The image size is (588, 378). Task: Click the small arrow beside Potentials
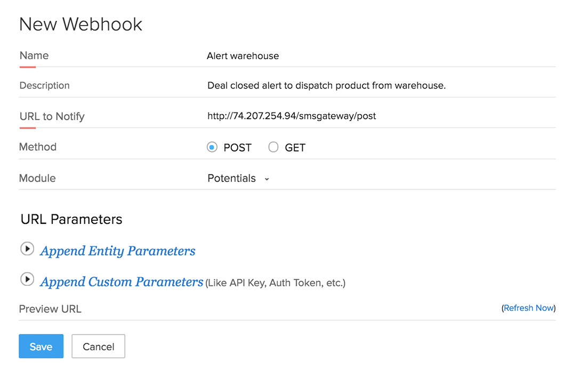click(x=267, y=179)
